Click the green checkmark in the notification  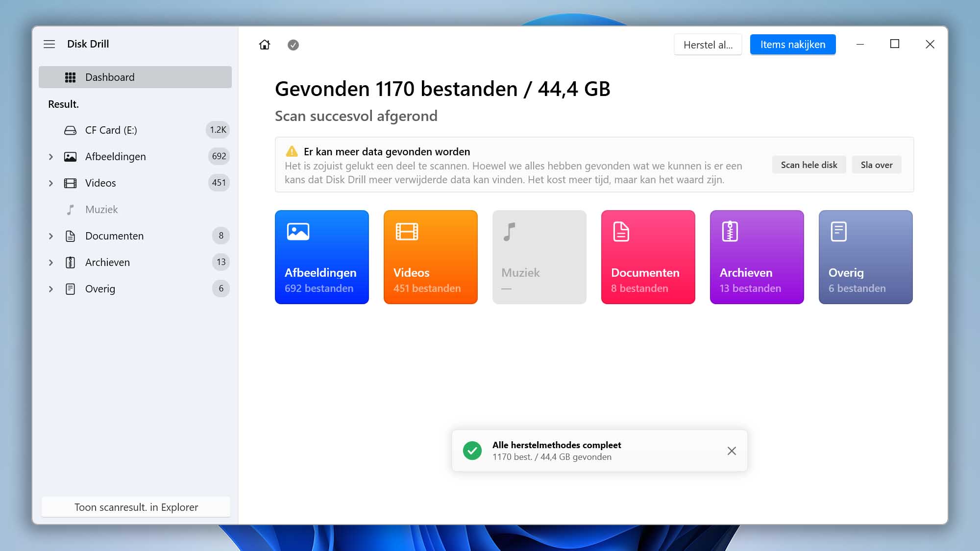tap(472, 451)
